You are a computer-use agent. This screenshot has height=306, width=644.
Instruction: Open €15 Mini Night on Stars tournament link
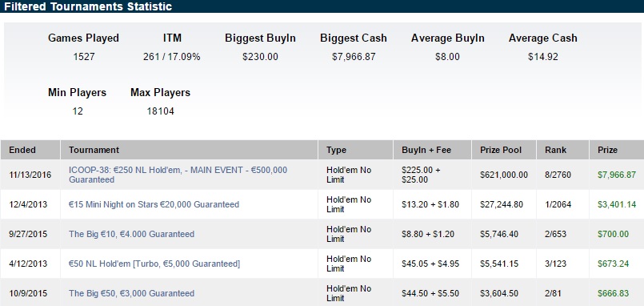tap(154, 204)
